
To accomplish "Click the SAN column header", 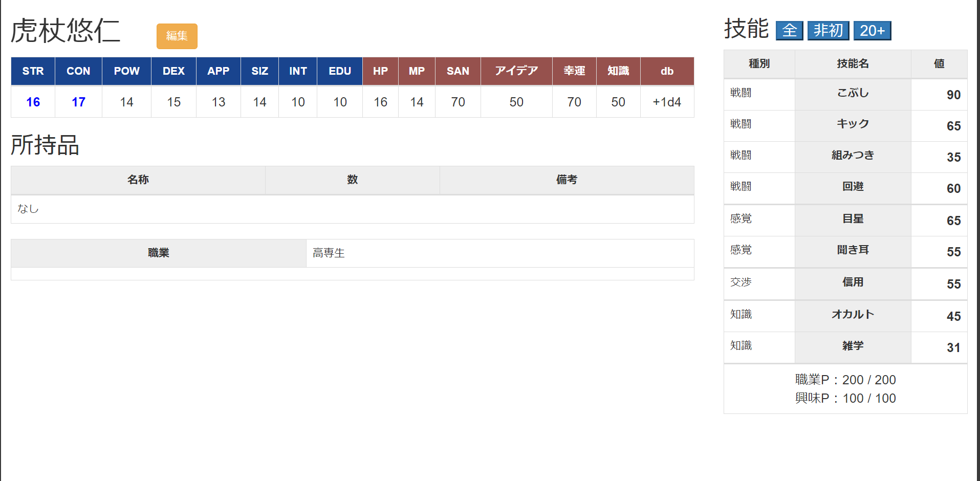I will point(458,71).
